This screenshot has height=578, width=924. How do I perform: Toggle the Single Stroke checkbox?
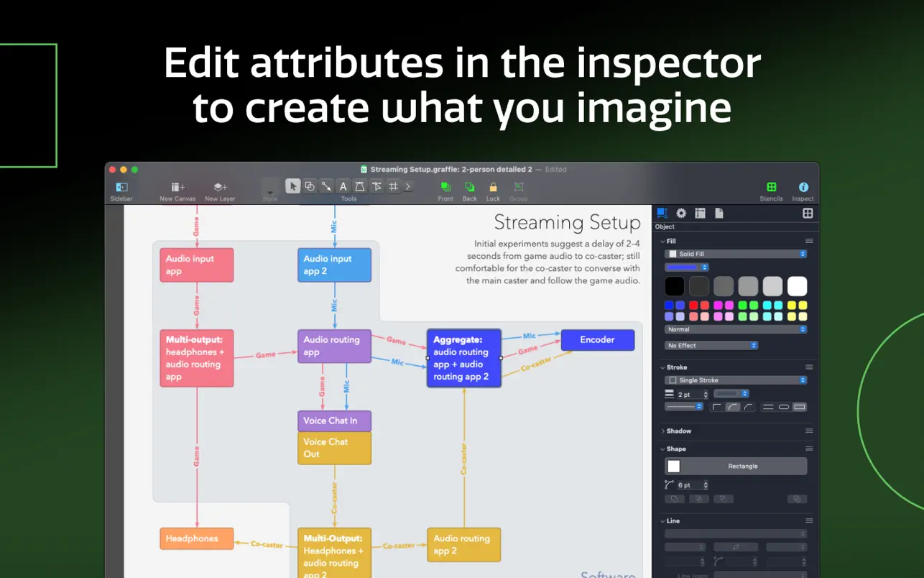click(673, 380)
